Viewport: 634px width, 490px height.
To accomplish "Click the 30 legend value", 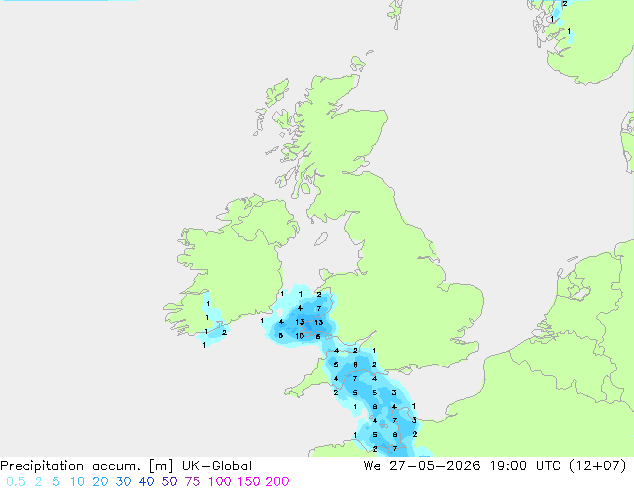I will pyautogui.click(x=123, y=482).
